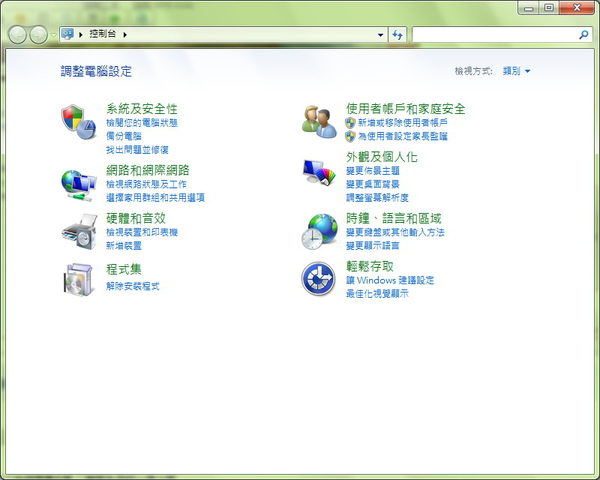Open the 系統及安全性 category heading
The width and height of the screenshot is (600, 480).
142,109
